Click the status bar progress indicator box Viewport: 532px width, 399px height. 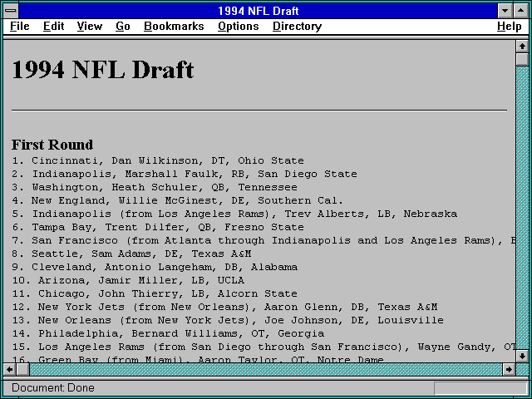480,388
